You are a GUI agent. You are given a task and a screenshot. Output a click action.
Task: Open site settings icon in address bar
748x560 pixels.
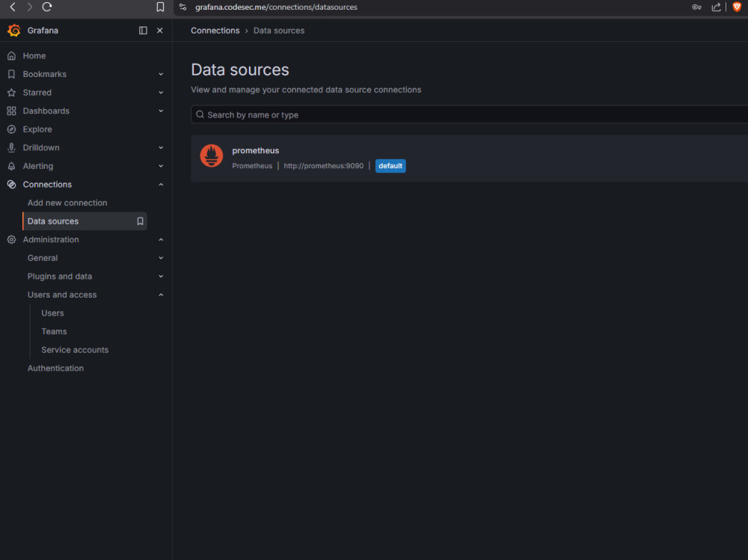click(x=183, y=7)
